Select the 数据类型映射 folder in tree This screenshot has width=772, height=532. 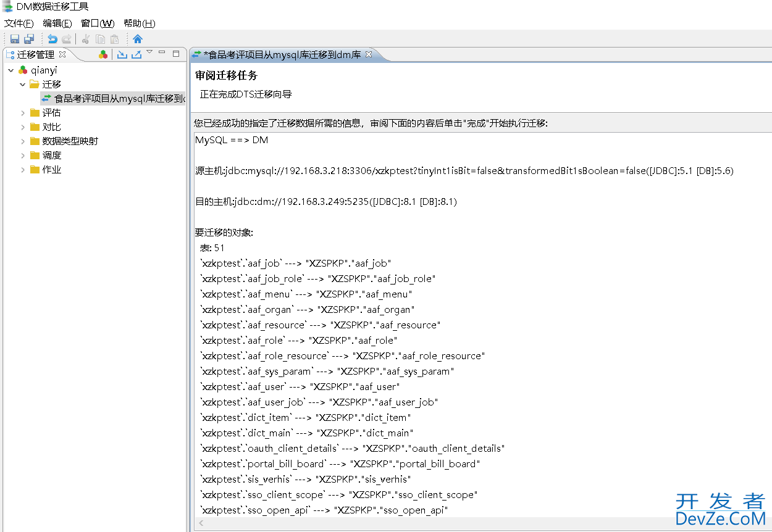[x=70, y=141]
